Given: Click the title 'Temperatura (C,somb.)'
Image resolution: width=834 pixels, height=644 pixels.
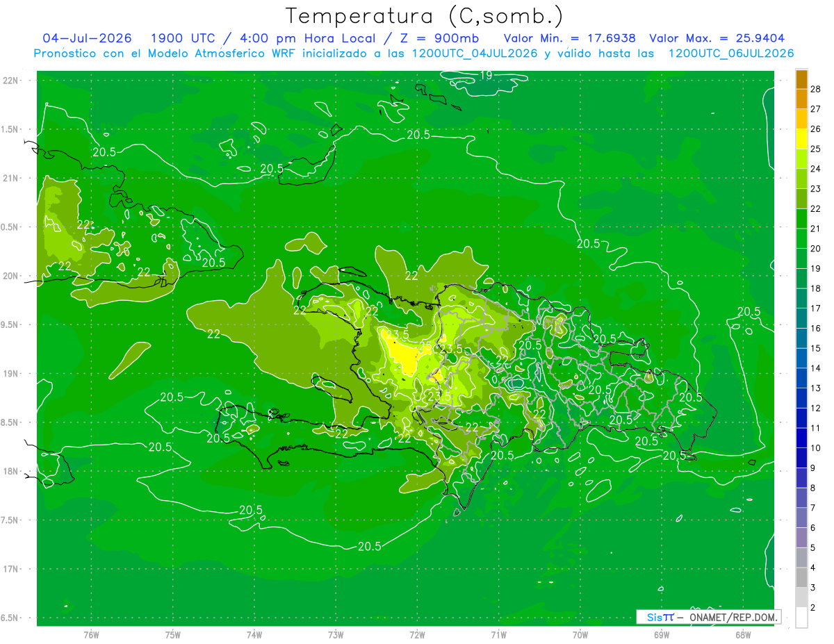Looking at the screenshot, I should coord(423,16).
